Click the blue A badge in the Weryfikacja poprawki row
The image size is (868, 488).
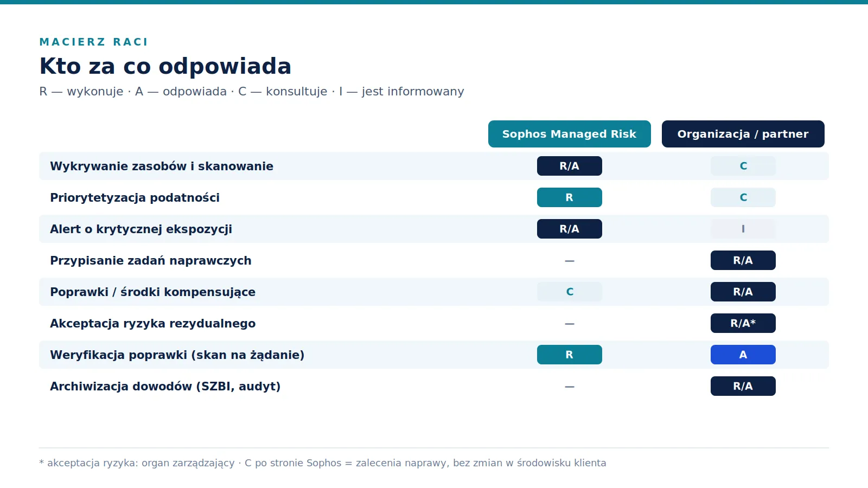pyautogui.click(x=743, y=355)
